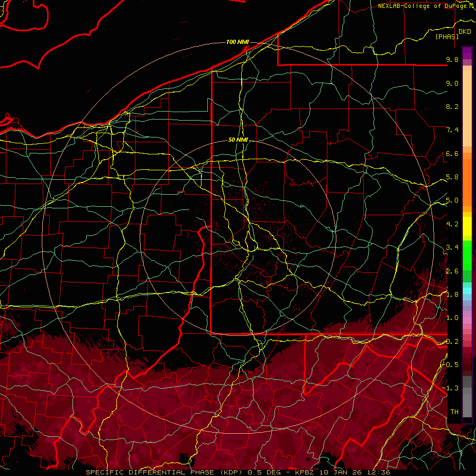
Task: Click the 5.8 scale value
Action: click(452, 177)
